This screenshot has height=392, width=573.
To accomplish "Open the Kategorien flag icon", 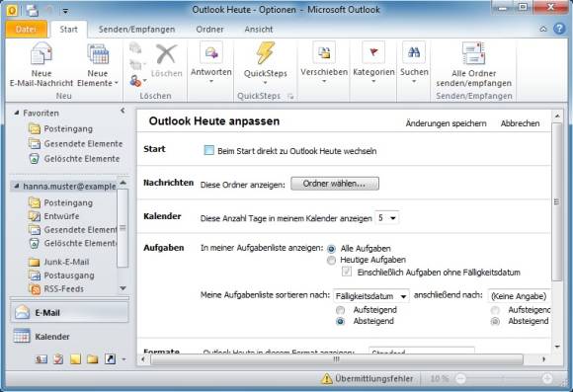I will pos(373,52).
